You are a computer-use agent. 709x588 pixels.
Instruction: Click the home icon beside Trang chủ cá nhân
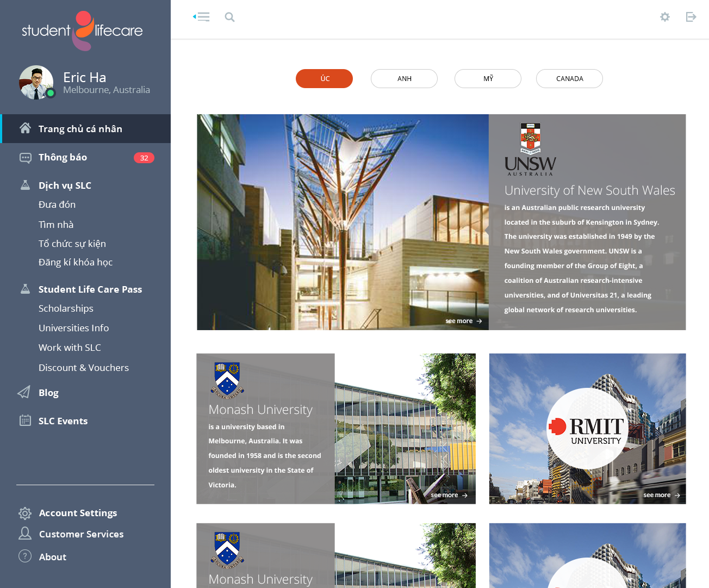pyautogui.click(x=25, y=128)
